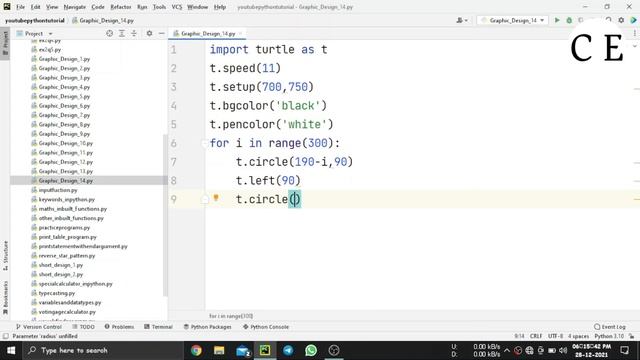Fold the for loop on line 6
Image resolution: width=640 pixels, height=360 pixels.
click(x=204, y=143)
